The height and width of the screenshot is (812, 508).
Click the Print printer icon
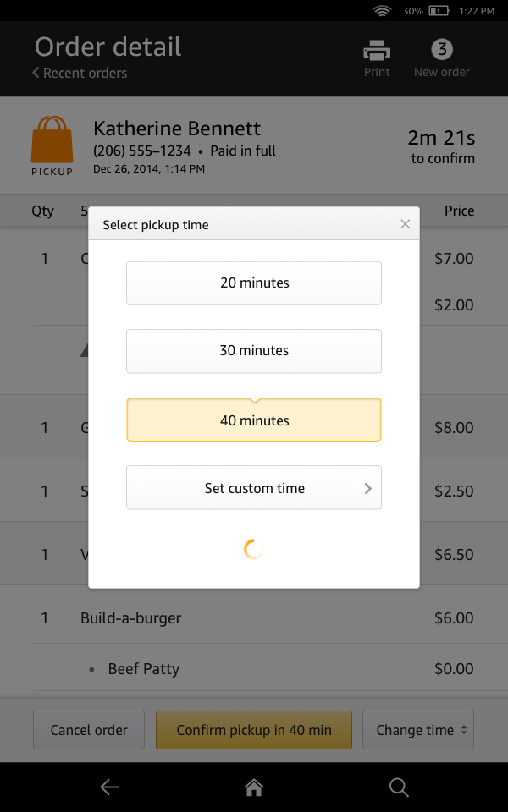[x=377, y=52]
